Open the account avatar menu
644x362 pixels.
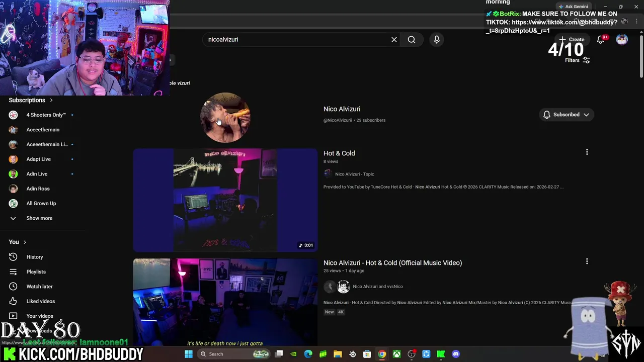(x=622, y=40)
